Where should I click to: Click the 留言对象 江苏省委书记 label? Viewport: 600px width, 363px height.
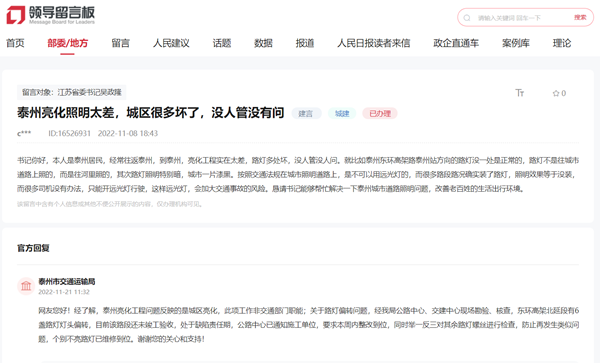click(x=72, y=92)
